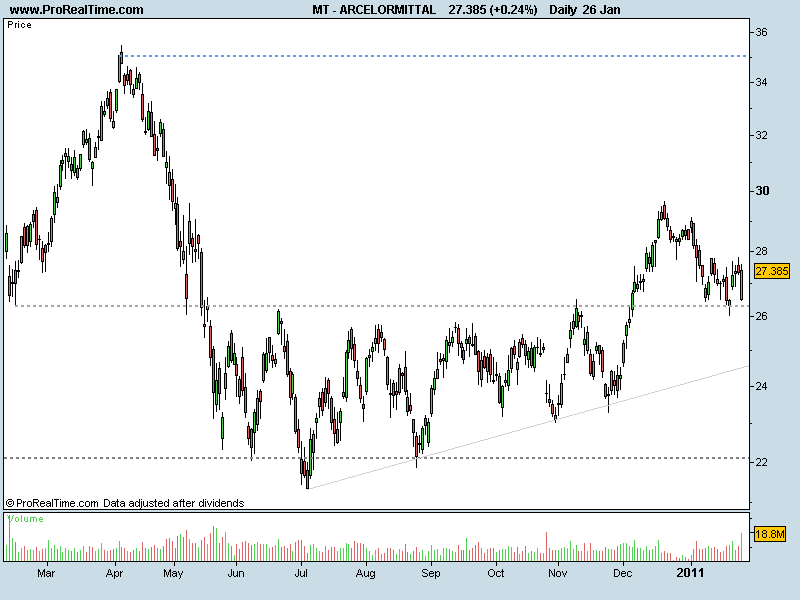Image resolution: width=800 pixels, height=600 pixels.
Task: Click the www.ProRealTime.com header text
Action: click(77, 9)
